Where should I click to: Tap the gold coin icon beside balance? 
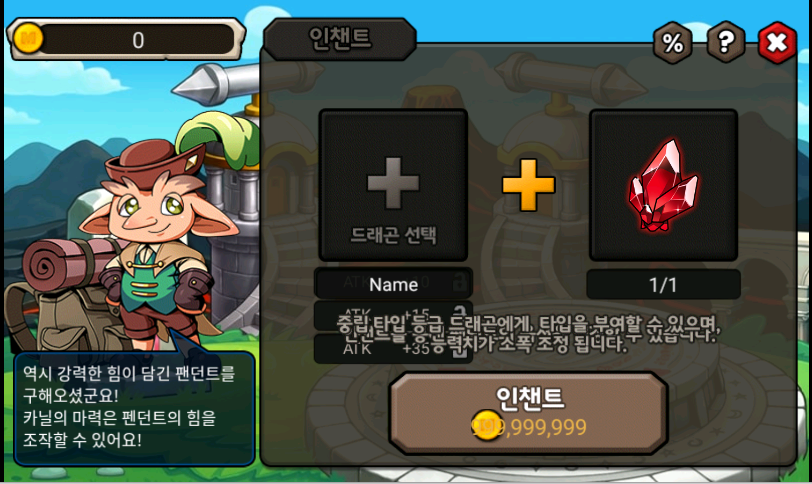(x=28, y=38)
